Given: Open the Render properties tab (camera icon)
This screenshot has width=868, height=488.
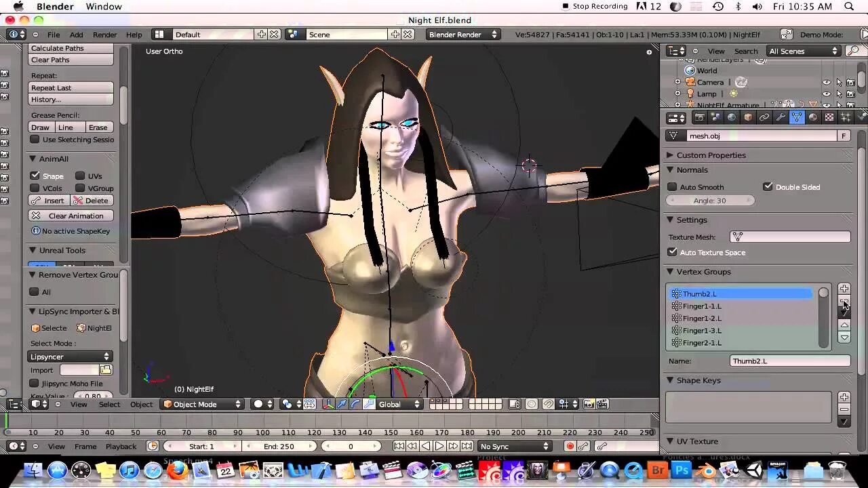Looking at the screenshot, I should coord(699,117).
